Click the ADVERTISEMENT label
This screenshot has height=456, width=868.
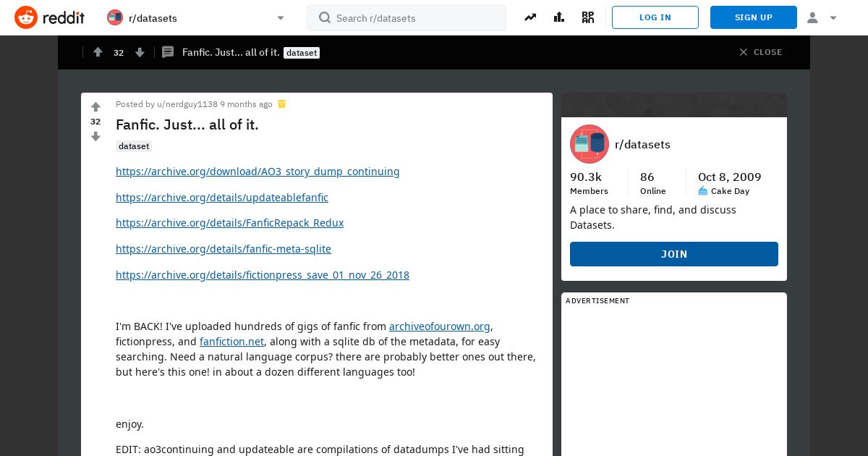[597, 300]
